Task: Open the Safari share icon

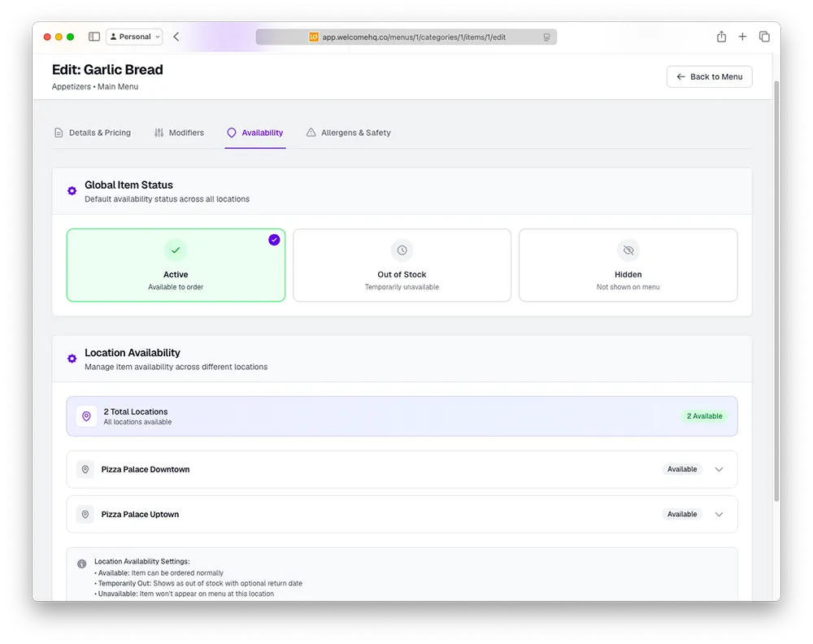Action: pos(721,37)
